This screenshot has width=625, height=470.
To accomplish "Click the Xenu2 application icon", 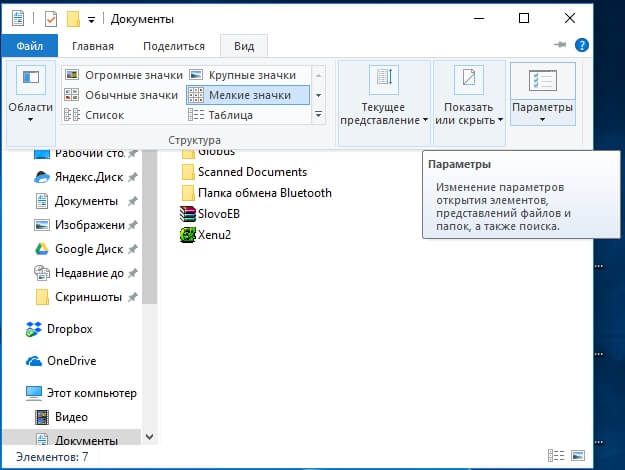I will [188, 235].
